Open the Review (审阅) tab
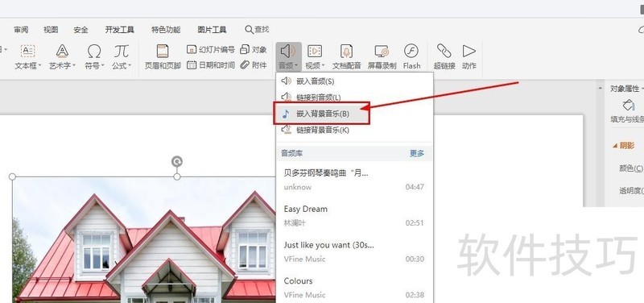This screenshot has width=644, height=303. point(21,30)
